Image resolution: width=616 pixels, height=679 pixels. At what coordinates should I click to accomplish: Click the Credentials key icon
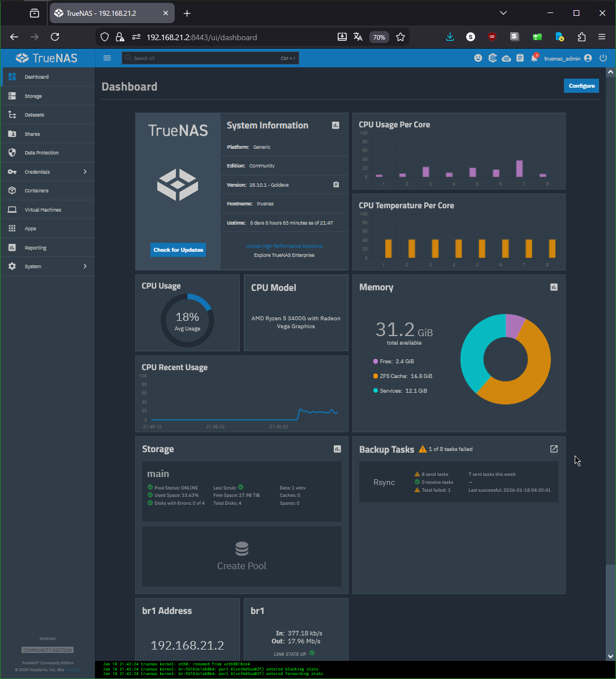(x=12, y=172)
